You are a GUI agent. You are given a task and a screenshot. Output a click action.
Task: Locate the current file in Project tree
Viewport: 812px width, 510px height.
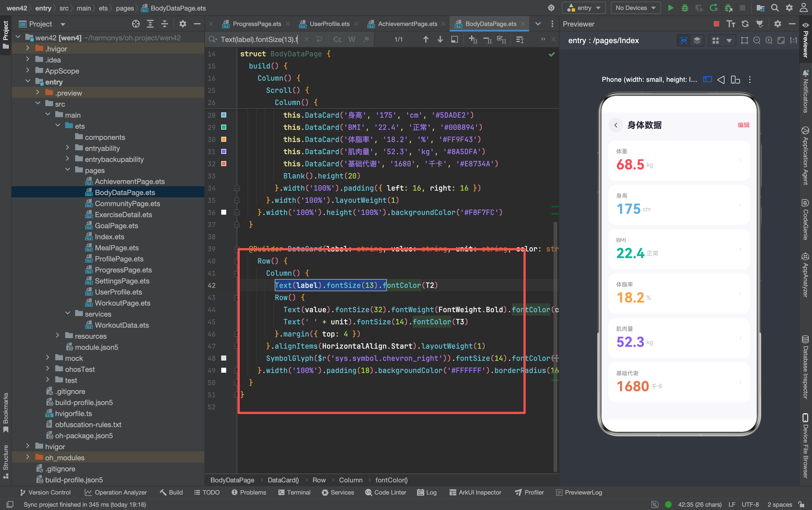[x=136, y=24]
